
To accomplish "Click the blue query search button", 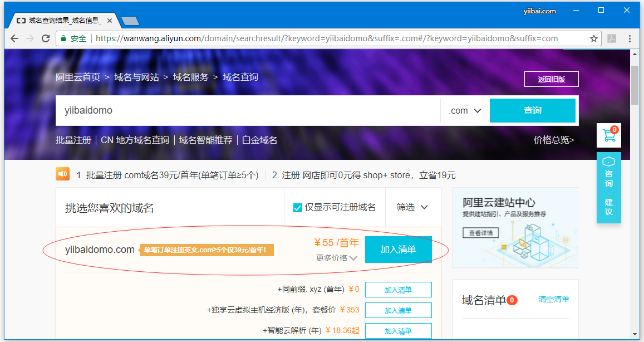I will pos(532,110).
